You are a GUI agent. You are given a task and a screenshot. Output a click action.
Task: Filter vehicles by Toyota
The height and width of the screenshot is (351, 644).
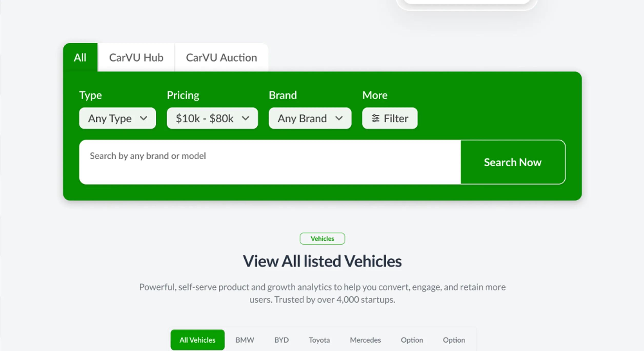click(319, 340)
